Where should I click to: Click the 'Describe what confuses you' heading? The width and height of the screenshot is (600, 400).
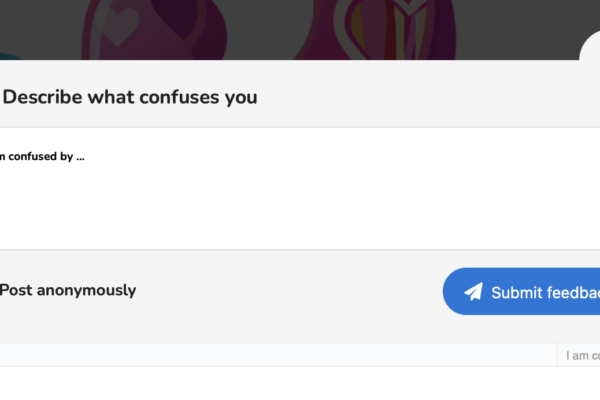click(x=130, y=97)
